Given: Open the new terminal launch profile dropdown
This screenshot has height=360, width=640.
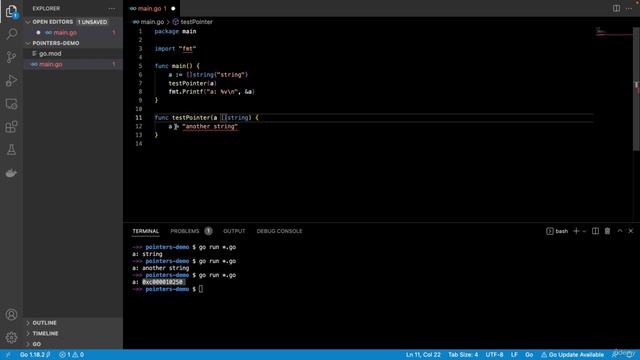Looking at the screenshot, I should pos(584,231).
